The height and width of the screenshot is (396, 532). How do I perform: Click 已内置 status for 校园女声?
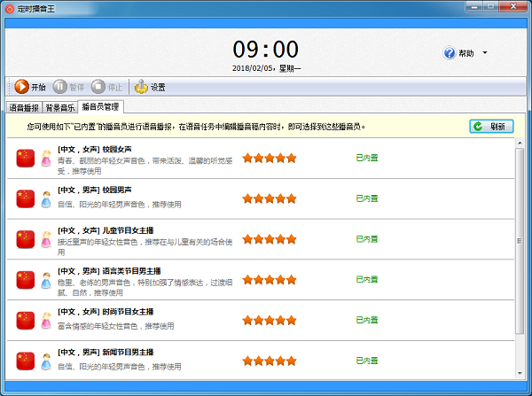point(367,158)
